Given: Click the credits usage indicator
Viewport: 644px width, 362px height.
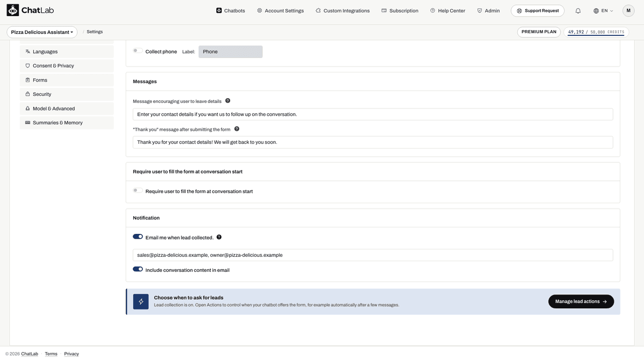Looking at the screenshot, I should coord(596,32).
